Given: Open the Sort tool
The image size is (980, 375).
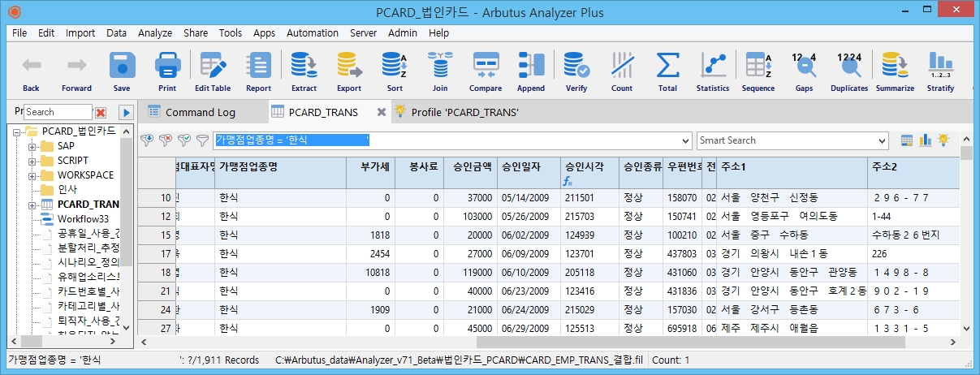Looking at the screenshot, I should [395, 71].
